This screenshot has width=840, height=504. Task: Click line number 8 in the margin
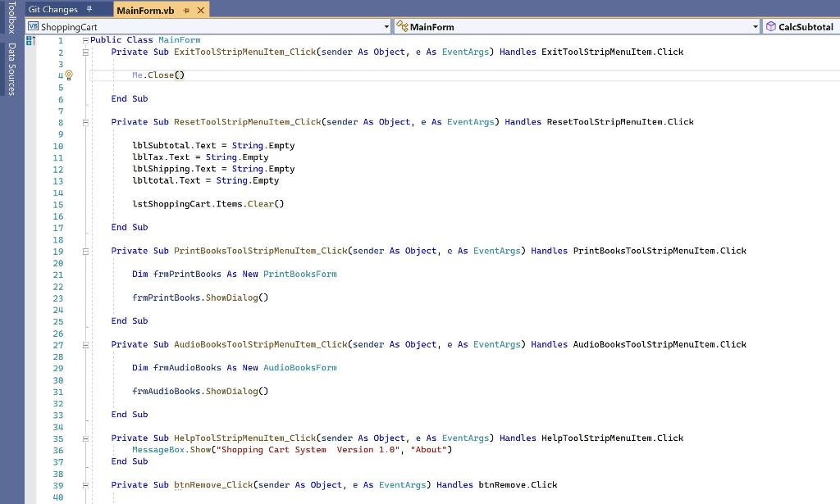click(x=61, y=123)
